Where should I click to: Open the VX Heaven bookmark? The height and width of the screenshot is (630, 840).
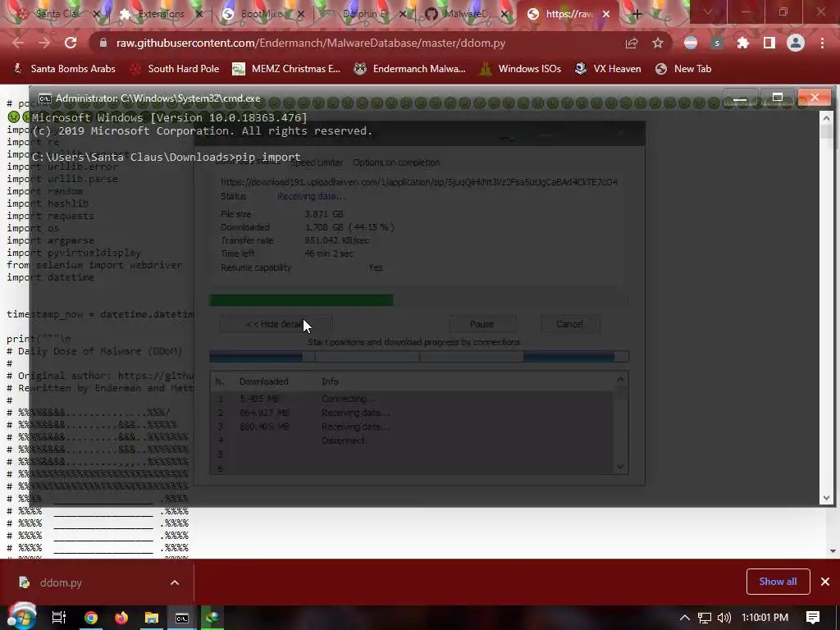[x=608, y=69]
